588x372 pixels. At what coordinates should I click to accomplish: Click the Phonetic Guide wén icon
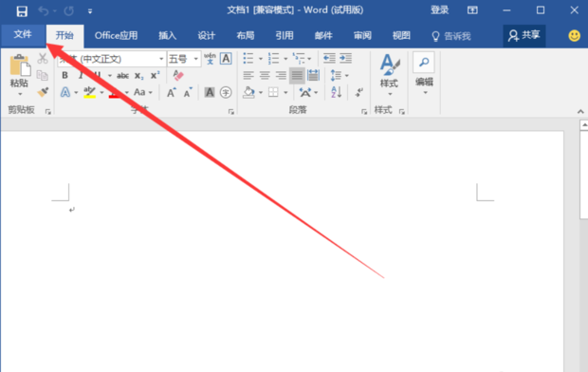210,59
